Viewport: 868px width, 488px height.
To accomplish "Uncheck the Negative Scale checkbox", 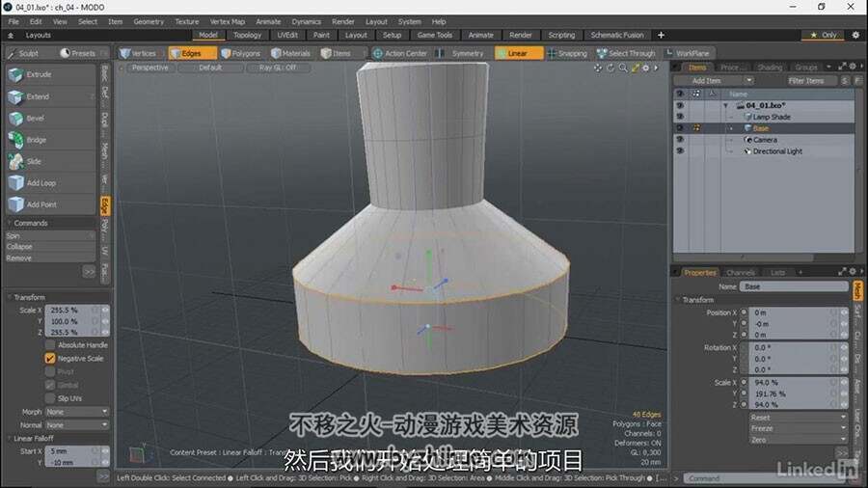I will click(50, 359).
